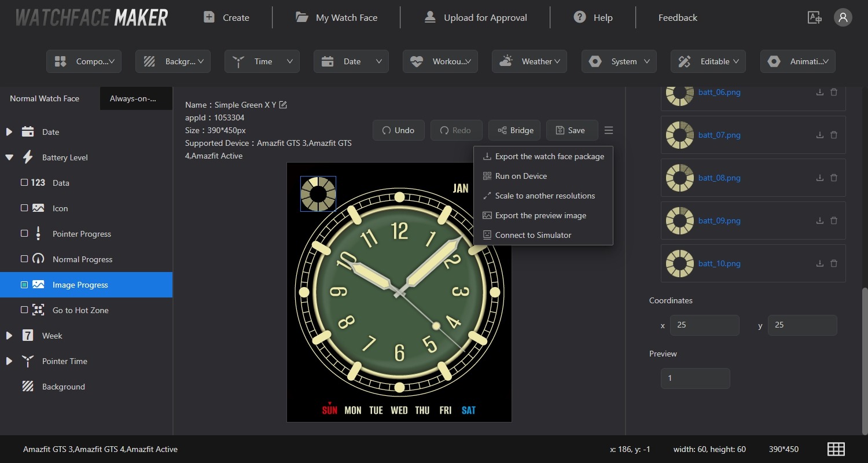The image size is (868, 463).
Task: Expand the Date tree item
Action: (9, 132)
